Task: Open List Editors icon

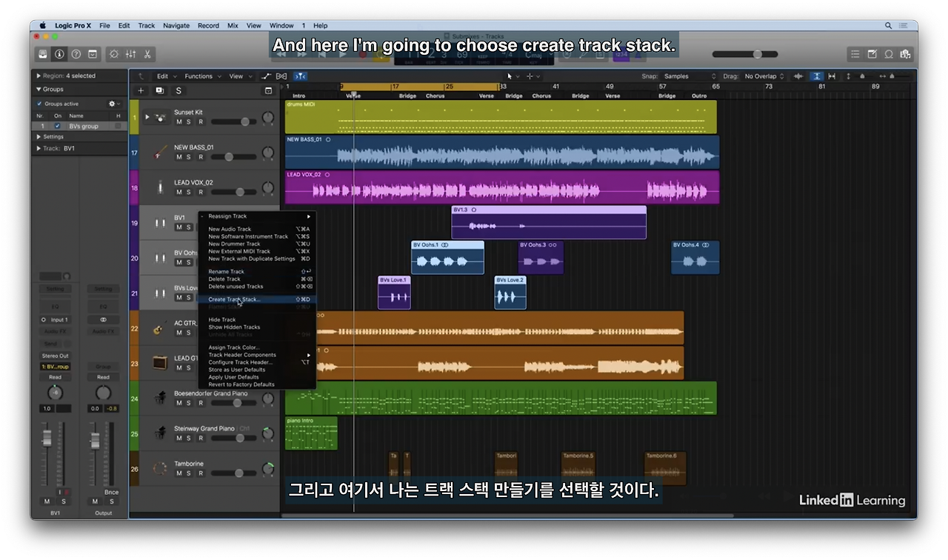Action: [x=855, y=54]
